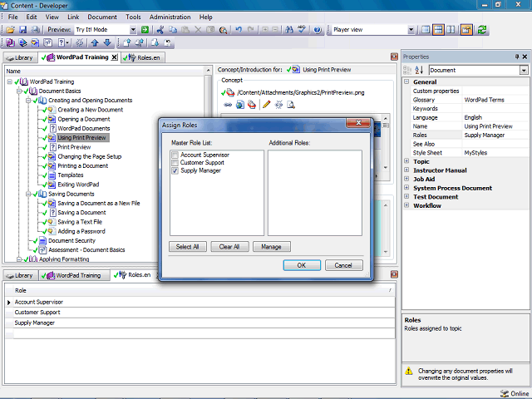Viewport: 532px width, 399px height.
Task: Click the Roles property value Supply Manager
Action: point(484,135)
